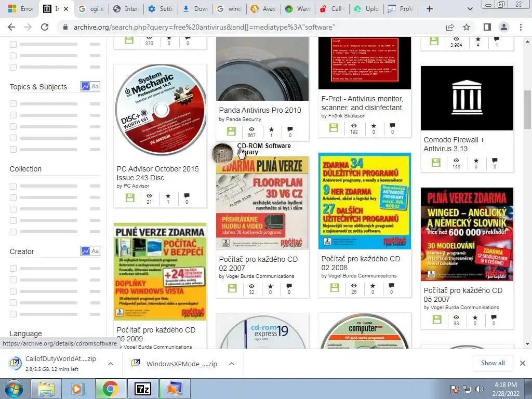This screenshot has width=532, height=399.
Task: Open 7-Zip from the taskbar
Action: click(142, 389)
